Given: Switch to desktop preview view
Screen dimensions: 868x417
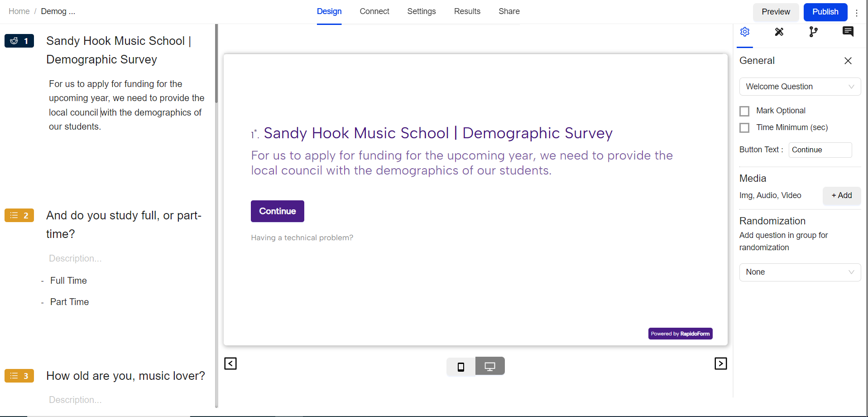Looking at the screenshot, I should pyautogui.click(x=489, y=366).
